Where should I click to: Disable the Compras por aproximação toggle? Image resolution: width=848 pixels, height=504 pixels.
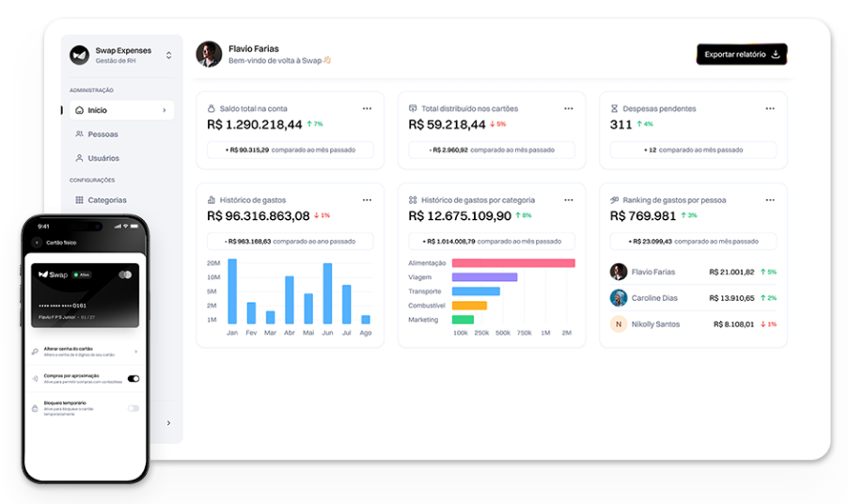(133, 378)
